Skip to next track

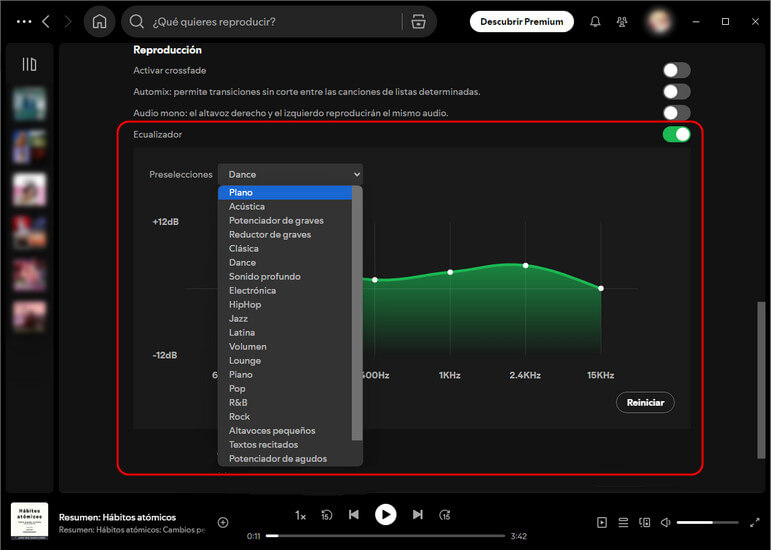(417, 515)
